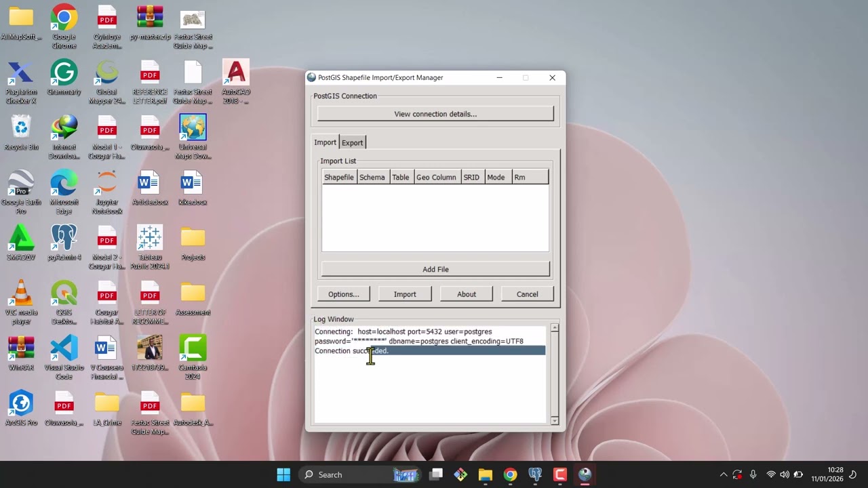Select the Import tab

pos(325,142)
